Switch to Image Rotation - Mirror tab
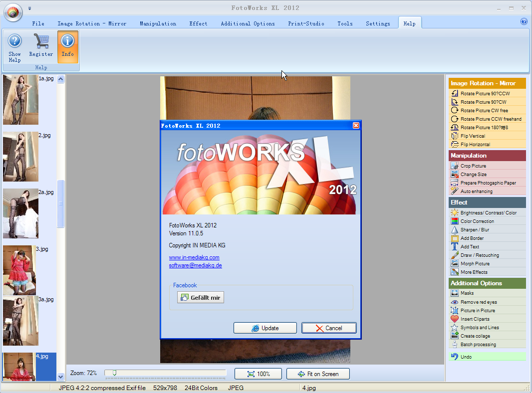Screen dimensions: 532x393 tap(92, 23)
